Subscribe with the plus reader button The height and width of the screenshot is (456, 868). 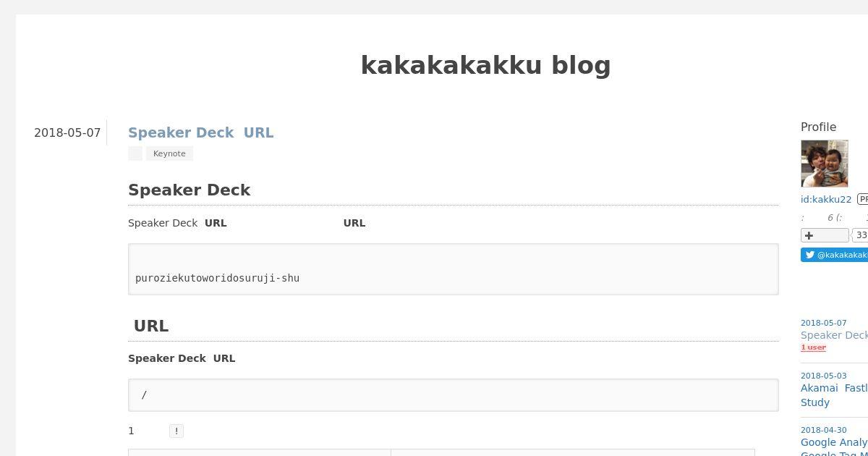[825, 235]
